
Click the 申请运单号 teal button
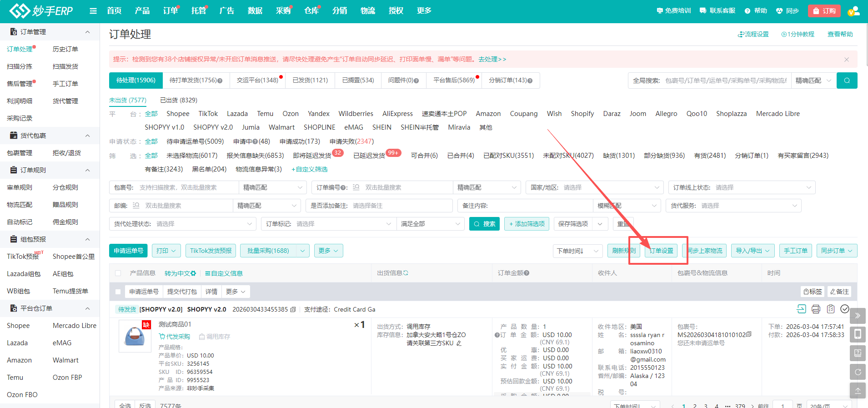coord(129,251)
